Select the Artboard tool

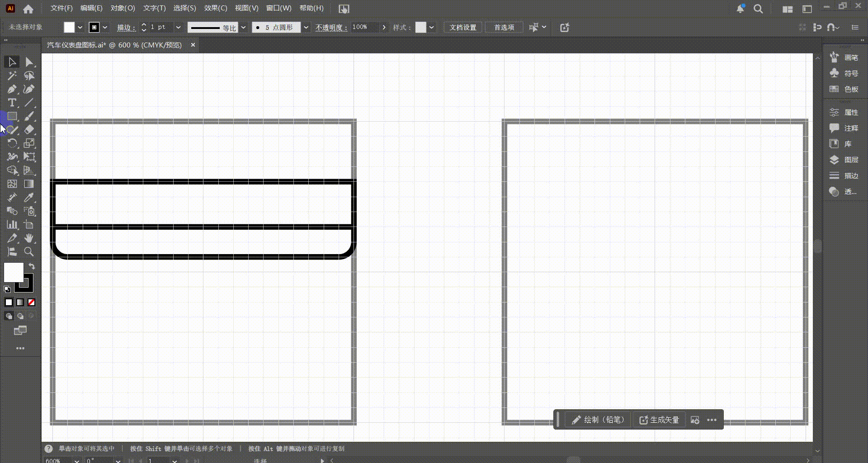click(29, 225)
